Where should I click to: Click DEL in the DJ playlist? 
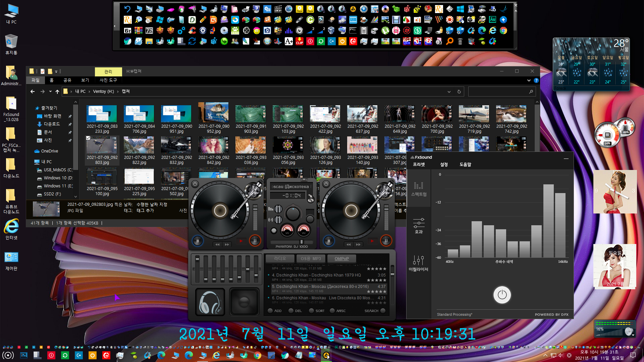tap(295, 311)
